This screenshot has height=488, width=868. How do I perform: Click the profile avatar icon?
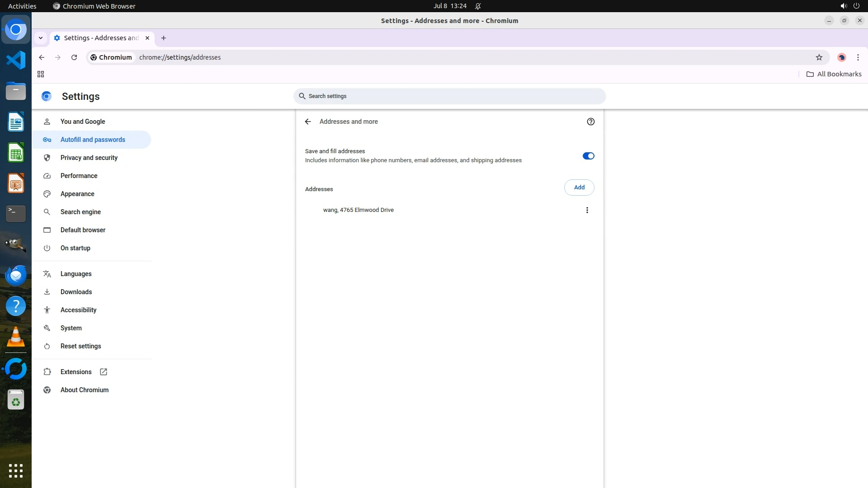tap(841, 57)
